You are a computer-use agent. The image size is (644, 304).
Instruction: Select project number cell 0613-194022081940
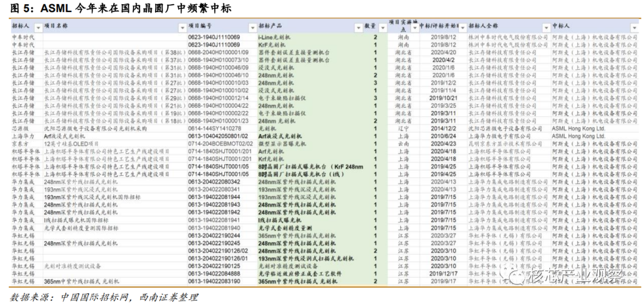coord(214,227)
